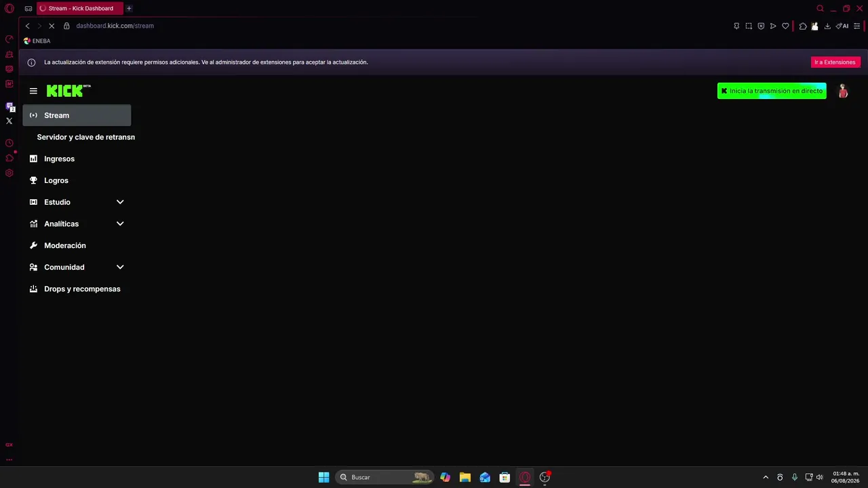The image size is (868, 488).
Task: Click the Ir a Extensiones button
Action: click(x=835, y=62)
